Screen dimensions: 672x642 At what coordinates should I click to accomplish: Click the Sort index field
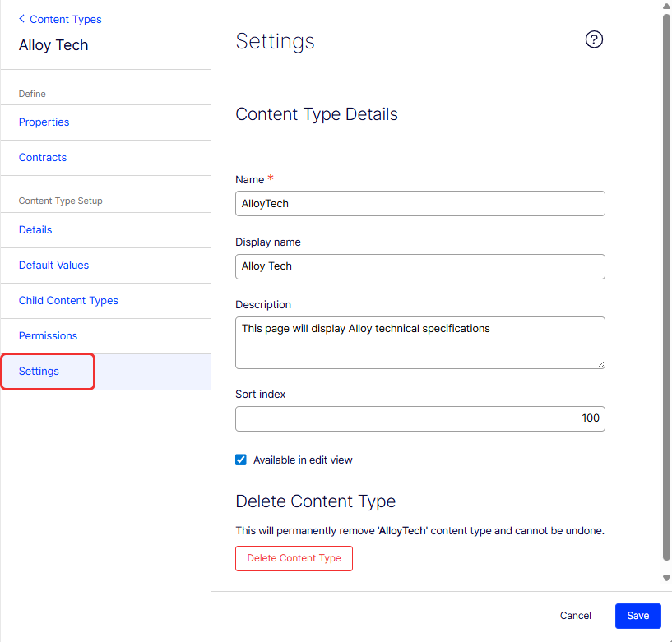pyautogui.click(x=419, y=418)
